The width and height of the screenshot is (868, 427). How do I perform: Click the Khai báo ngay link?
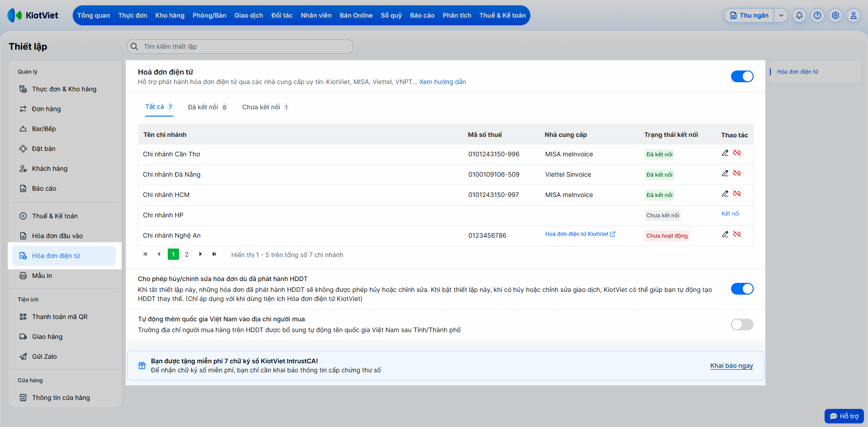pos(731,366)
